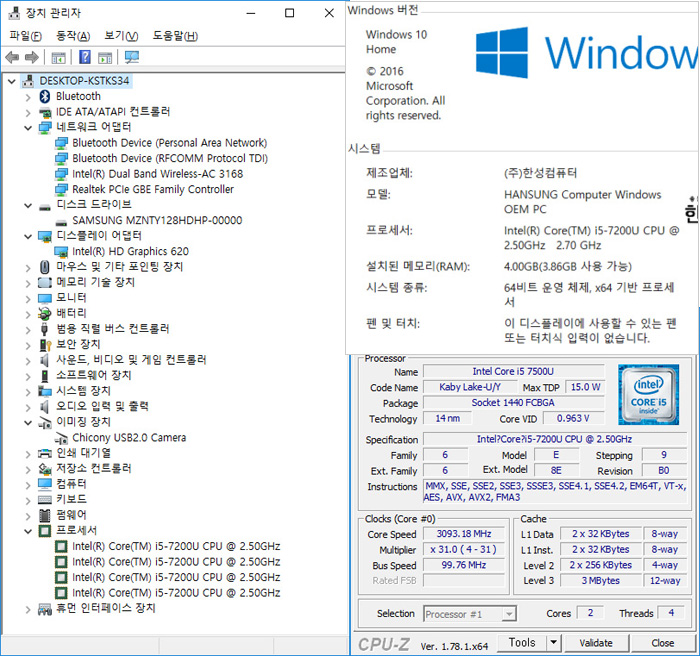This screenshot has width=700, height=657.
Task: Click the Max TDP 15.0 W value
Action: [585, 387]
